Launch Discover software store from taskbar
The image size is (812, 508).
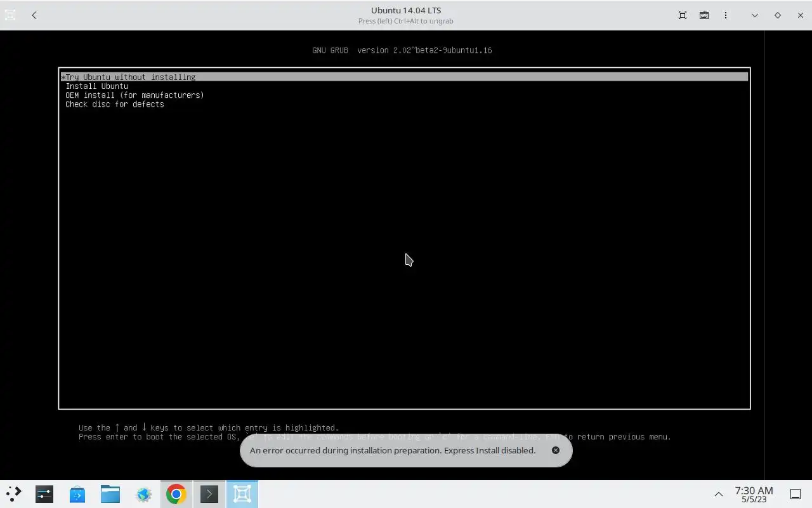tap(77, 494)
